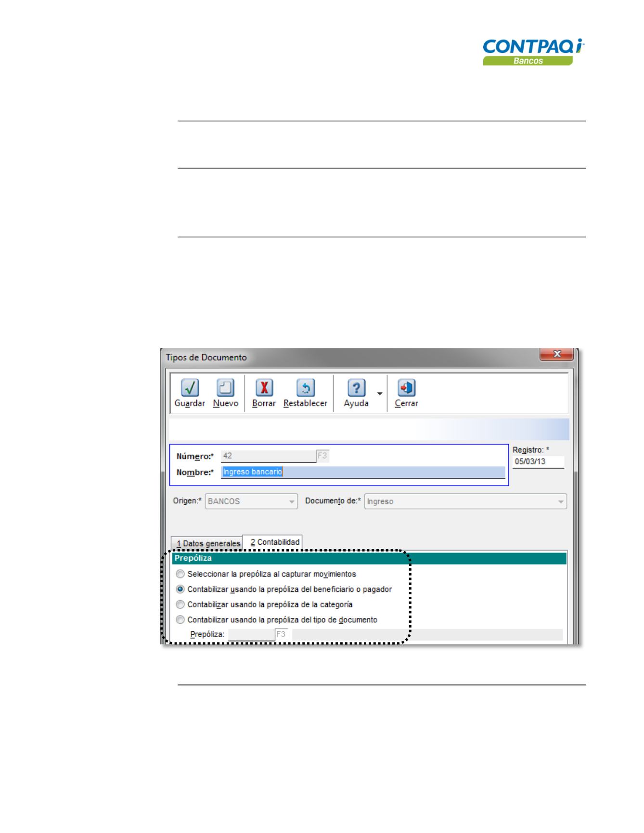Click the Cerrar exit icon

[406, 388]
